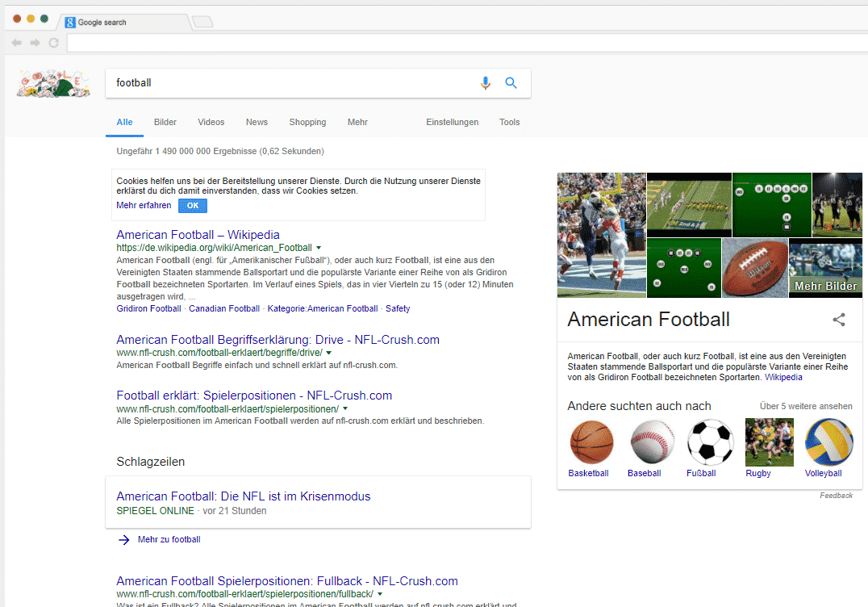Click the microphone voice search icon

click(x=485, y=83)
